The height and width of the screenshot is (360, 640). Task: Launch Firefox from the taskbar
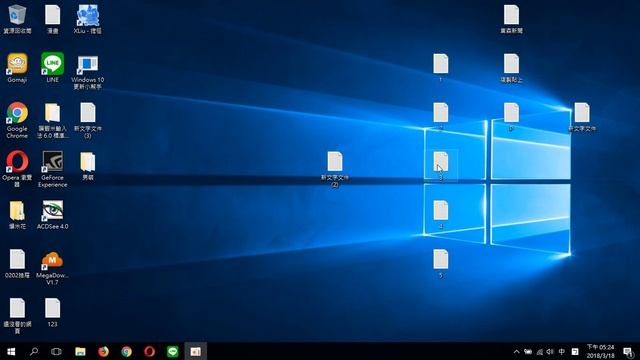pyautogui.click(x=103, y=351)
